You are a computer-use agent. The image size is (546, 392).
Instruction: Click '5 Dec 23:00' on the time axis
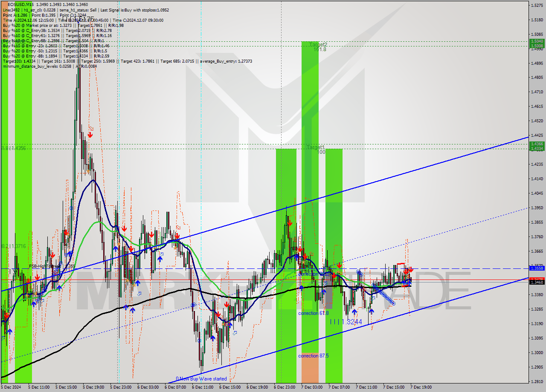[121, 387]
